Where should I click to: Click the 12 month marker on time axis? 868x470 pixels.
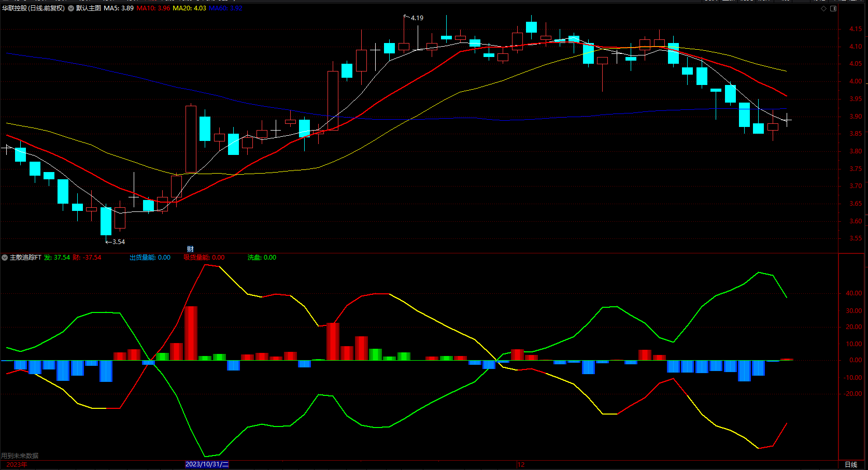click(x=521, y=465)
